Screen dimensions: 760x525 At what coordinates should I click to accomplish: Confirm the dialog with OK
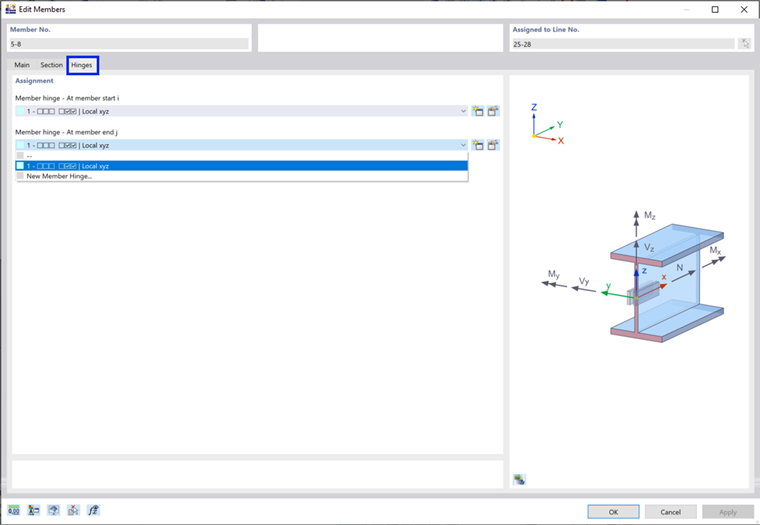click(x=613, y=512)
